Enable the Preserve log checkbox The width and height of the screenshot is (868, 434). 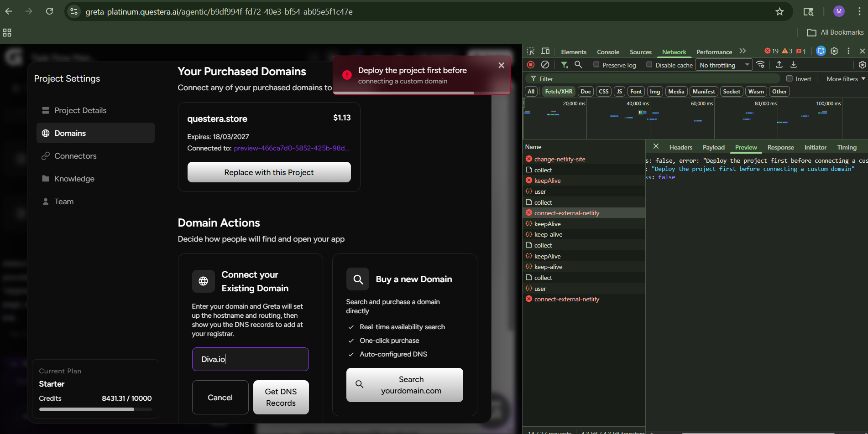(x=596, y=65)
